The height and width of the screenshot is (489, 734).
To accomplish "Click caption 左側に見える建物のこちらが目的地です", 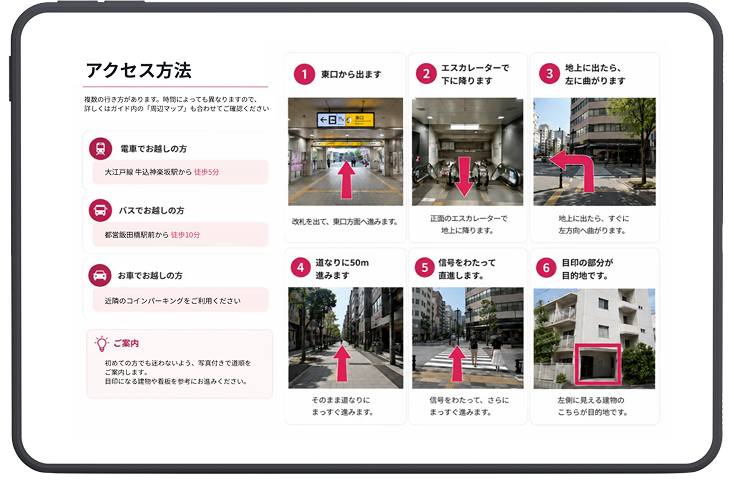I will 592,406.
